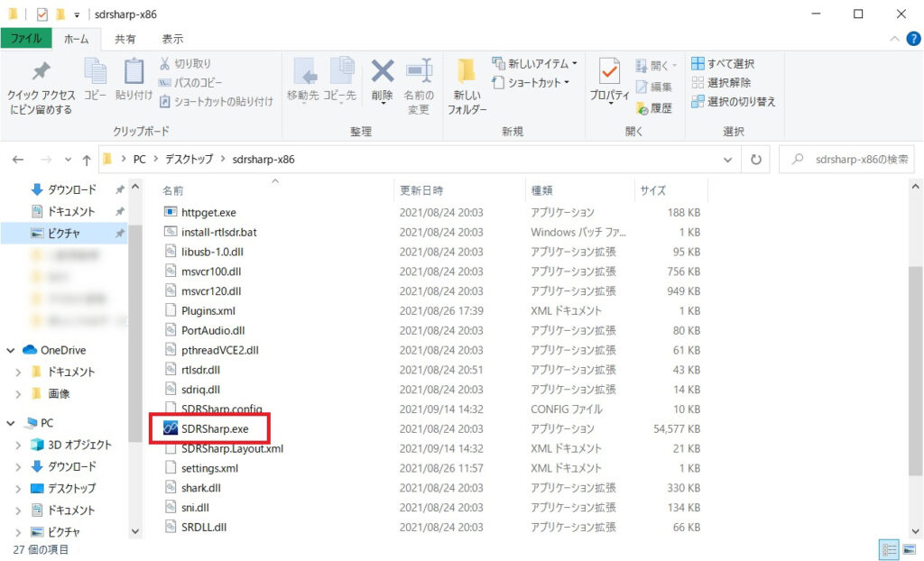Minimize the ribbon with the chevron
This screenshot has height=561, width=924.
coord(894,39)
